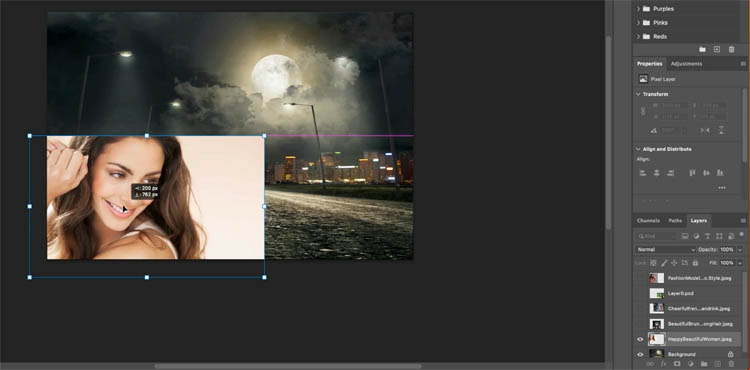750x370 pixels.
Task: Hide the HappyBeautifulWoman.jpeg layer
Action: tap(640, 339)
